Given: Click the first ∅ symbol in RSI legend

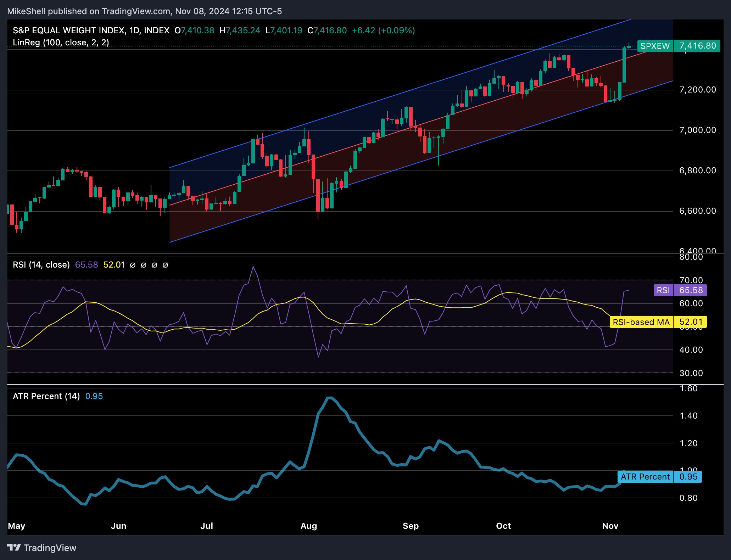Looking at the screenshot, I should pos(133,265).
